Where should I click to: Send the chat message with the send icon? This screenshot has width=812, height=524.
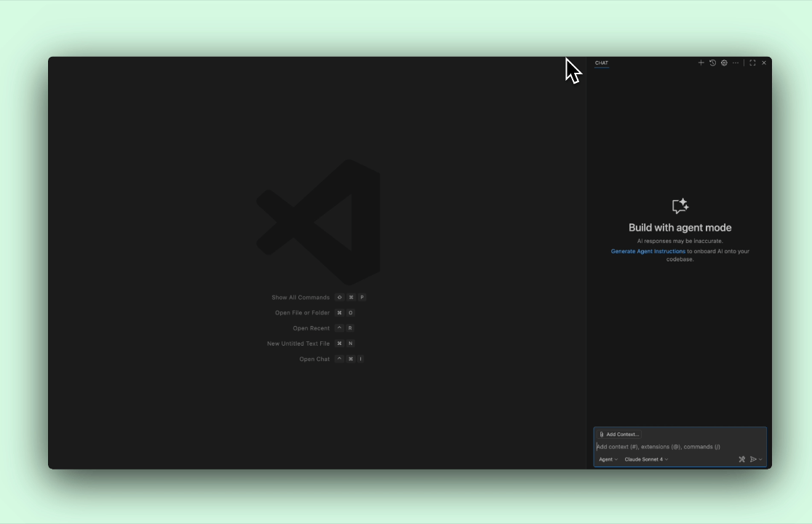pyautogui.click(x=754, y=459)
